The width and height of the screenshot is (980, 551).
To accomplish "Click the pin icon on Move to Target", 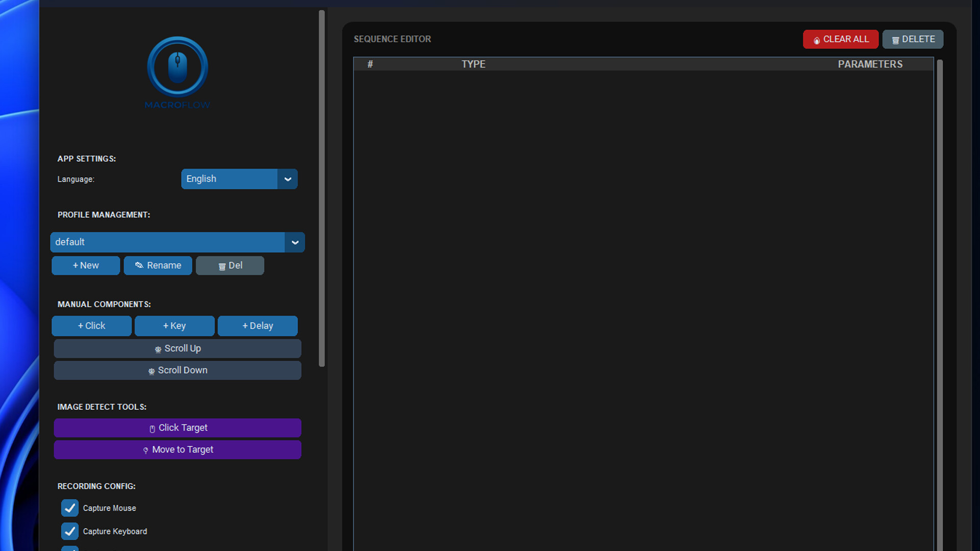I will (145, 449).
